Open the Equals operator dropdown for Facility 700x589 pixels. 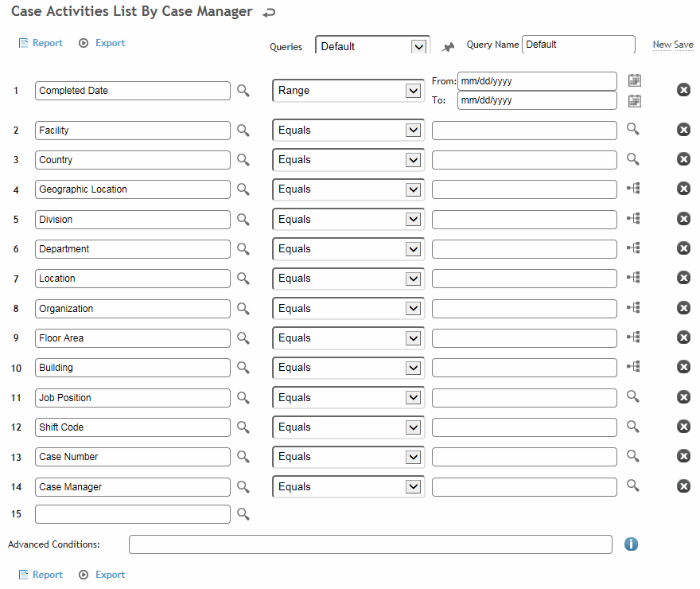point(348,130)
